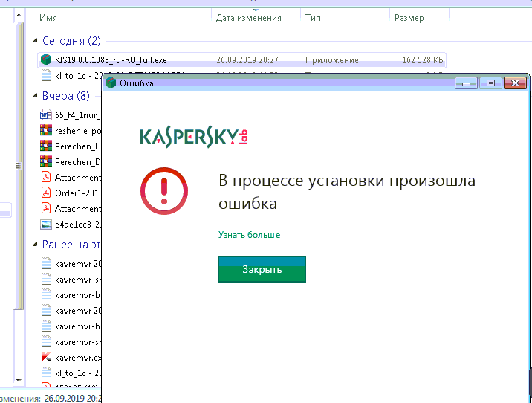
Task: Click file name kavremvr.exe
Action: 78,358
